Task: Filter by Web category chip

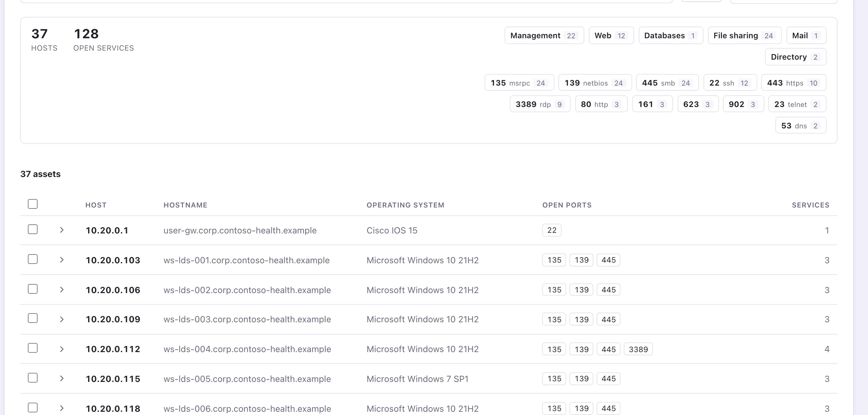Action: (x=611, y=35)
